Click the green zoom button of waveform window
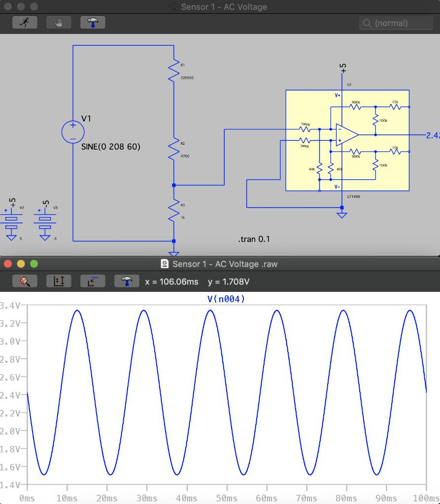 [x=34, y=264]
